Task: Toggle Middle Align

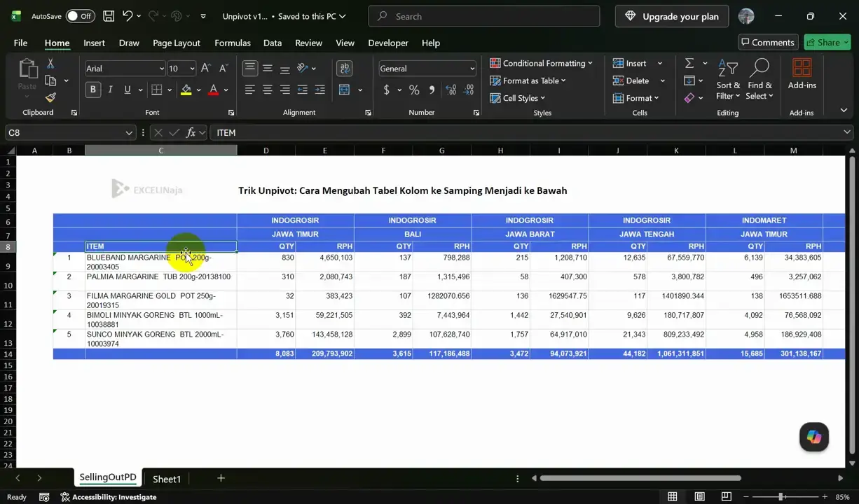Action: [x=268, y=68]
